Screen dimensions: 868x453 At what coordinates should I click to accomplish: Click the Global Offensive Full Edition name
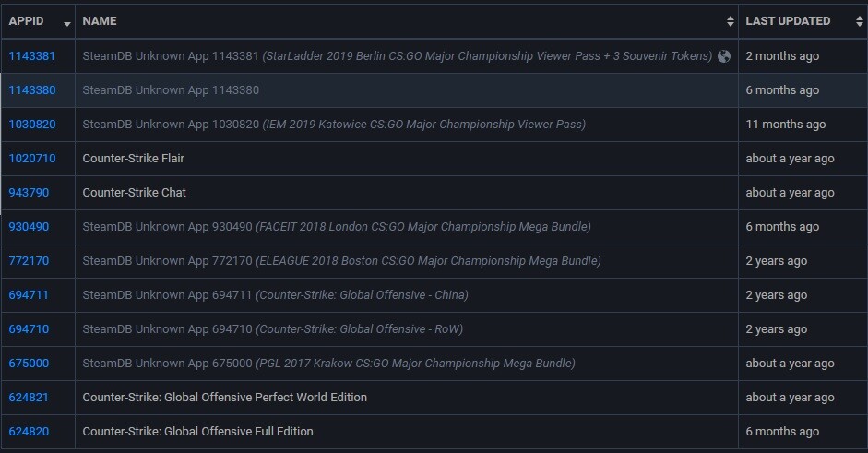point(198,432)
